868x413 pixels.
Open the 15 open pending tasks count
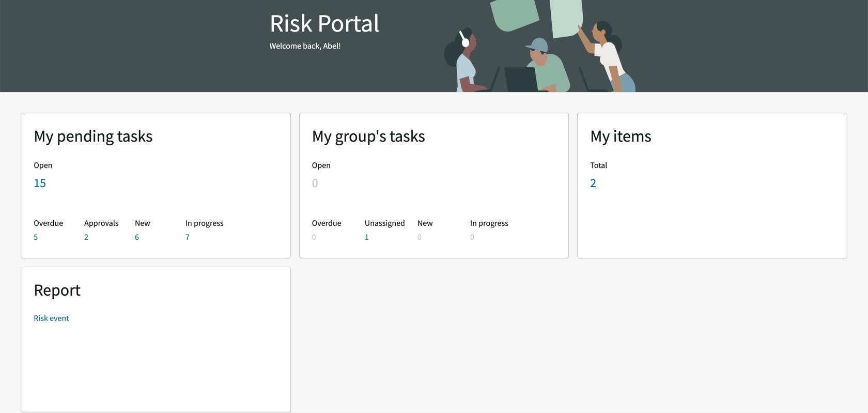tap(40, 183)
